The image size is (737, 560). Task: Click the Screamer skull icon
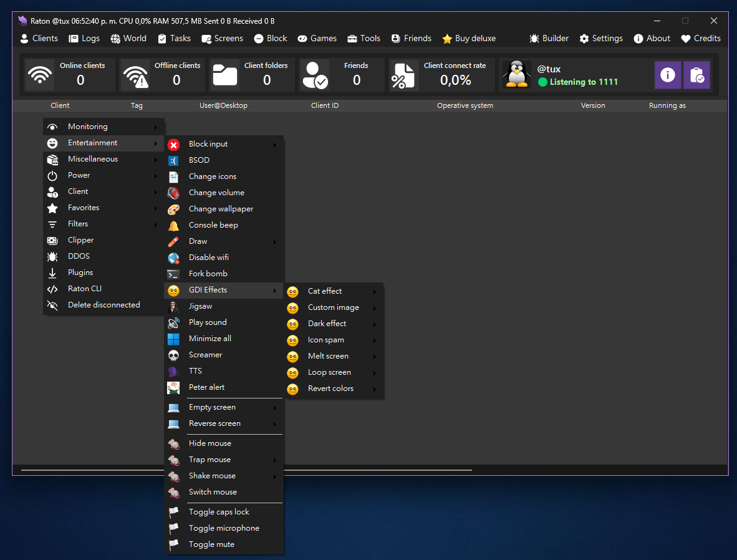point(173,355)
